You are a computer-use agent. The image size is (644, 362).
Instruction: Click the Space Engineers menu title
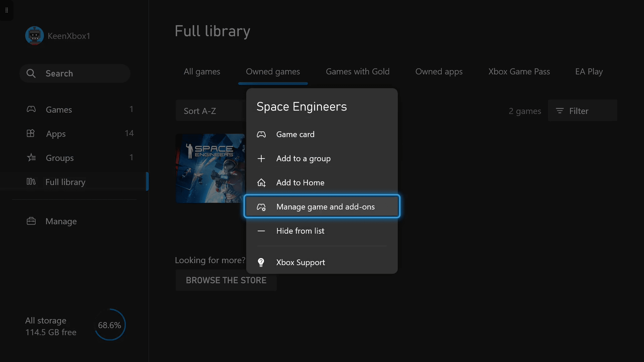pos(302,107)
